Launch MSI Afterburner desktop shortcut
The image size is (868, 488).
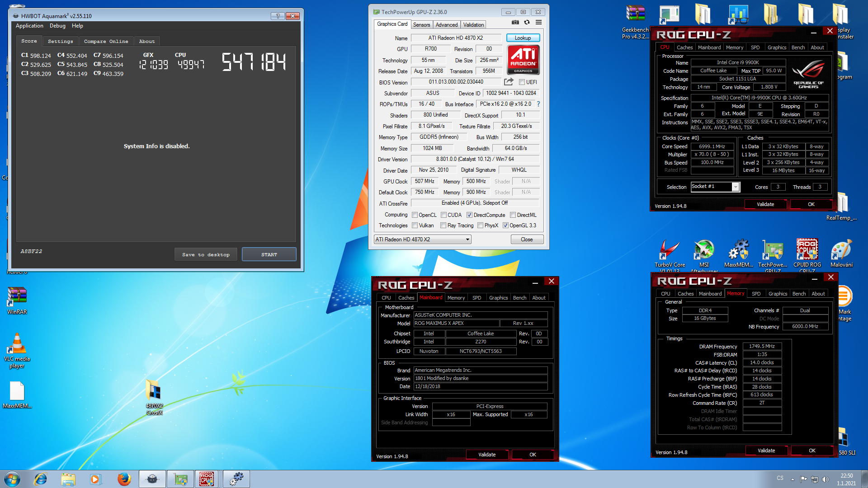tap(704, 256)
